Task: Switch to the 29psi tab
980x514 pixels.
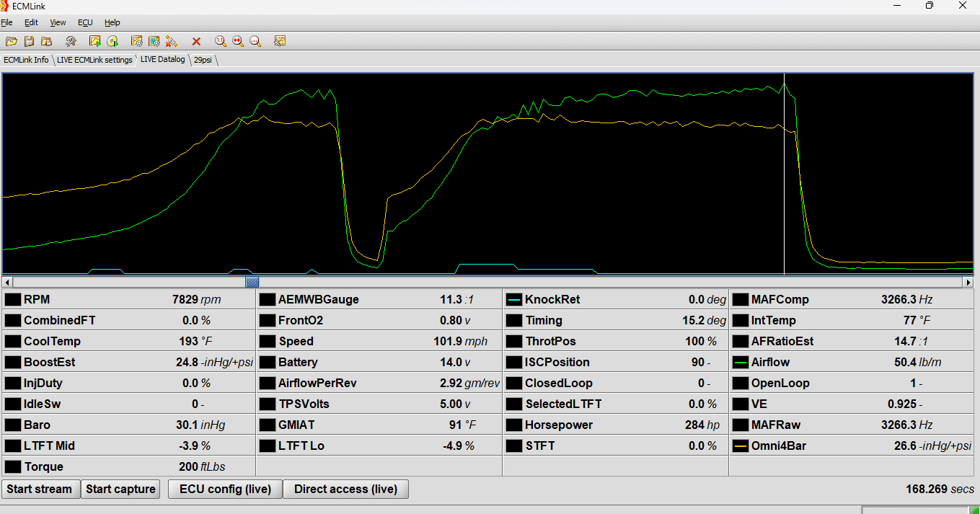Action: 203,60
